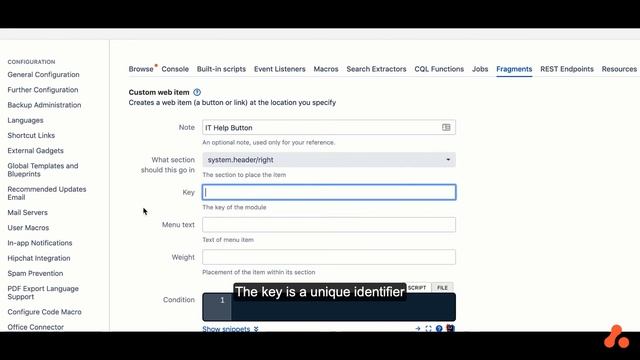
Task: Focus the Key input field
Action: [x=329, y=192]
